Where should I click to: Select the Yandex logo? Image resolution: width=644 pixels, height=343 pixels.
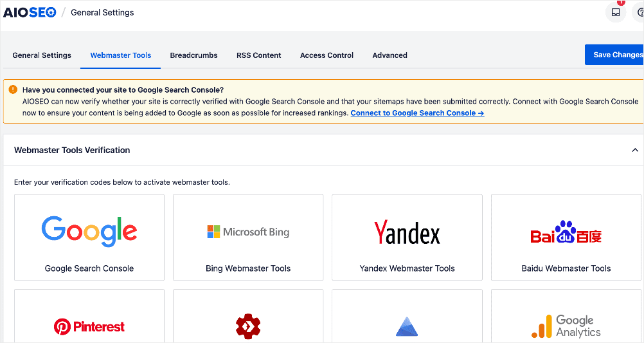pyautogui.click(x=407, y=232)
